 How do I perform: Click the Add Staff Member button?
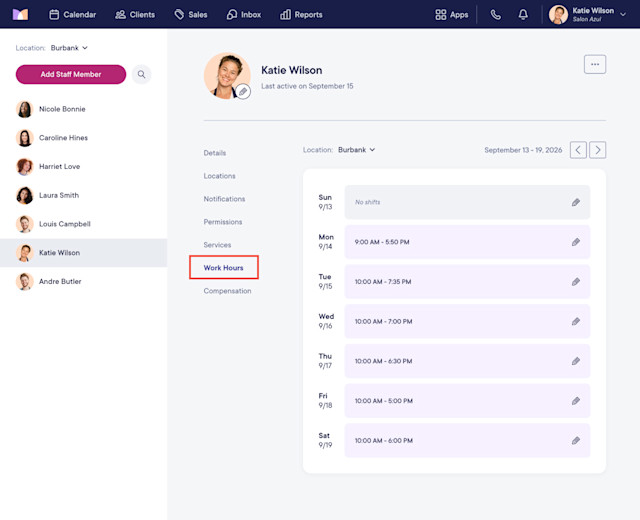71,74
